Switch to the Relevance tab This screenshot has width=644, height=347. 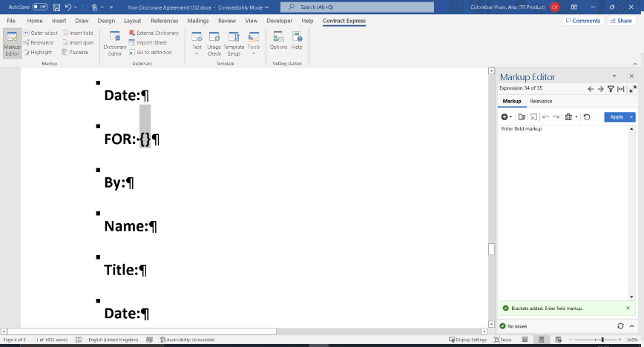point(540,101)
